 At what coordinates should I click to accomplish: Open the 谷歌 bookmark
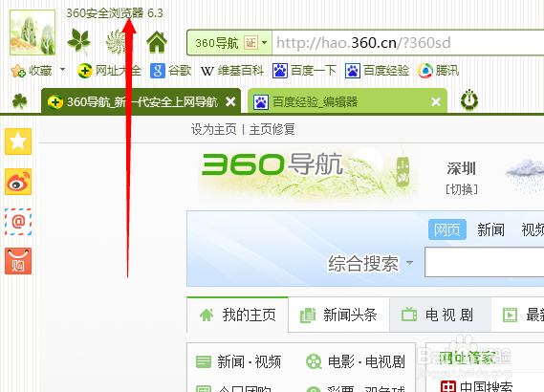coord(170,71)
